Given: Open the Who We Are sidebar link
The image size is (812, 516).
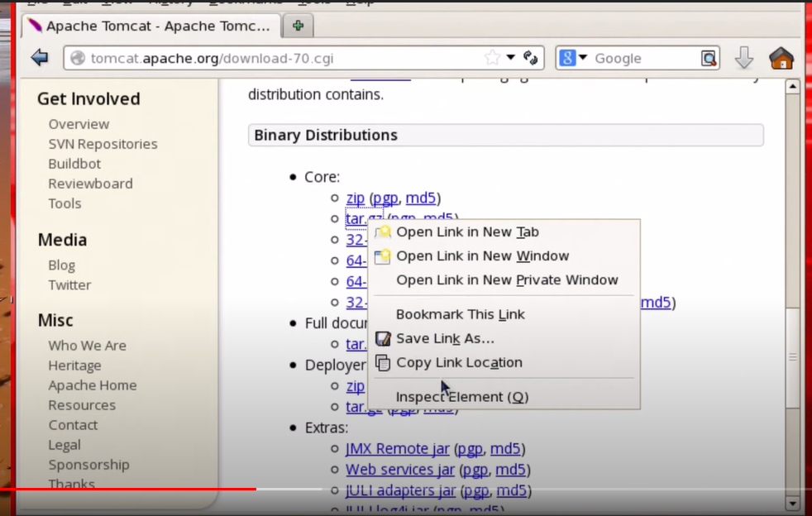Looking at the screenshot, I should coord(88,346).
